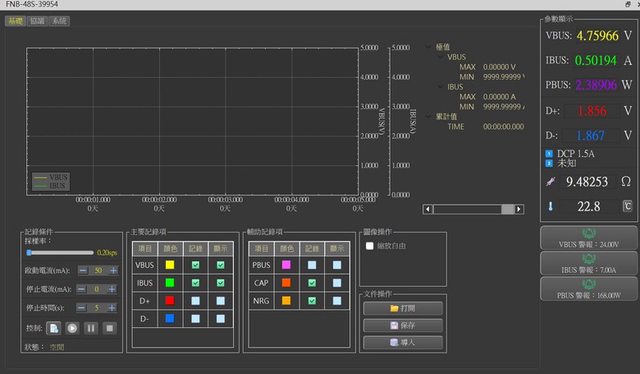Increase start current with plus stepper
The image size is (640, 374).
[x=113, y=270]
